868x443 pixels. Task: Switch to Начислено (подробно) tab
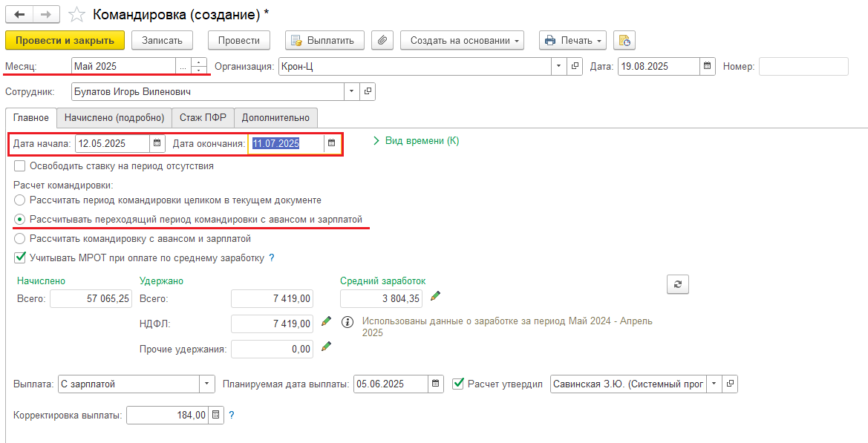[114, 118]
